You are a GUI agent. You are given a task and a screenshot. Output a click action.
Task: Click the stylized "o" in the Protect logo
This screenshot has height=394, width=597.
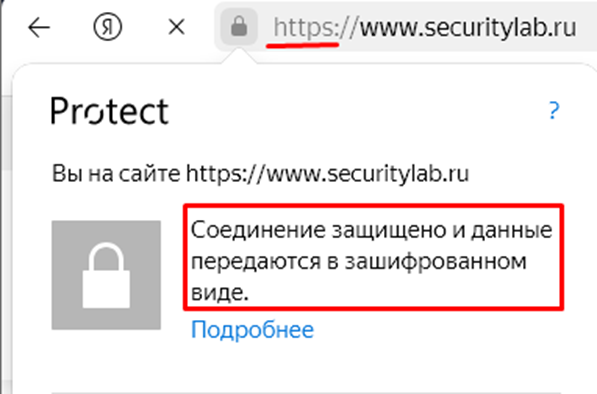pyautogui.click(x=95, y=113)
